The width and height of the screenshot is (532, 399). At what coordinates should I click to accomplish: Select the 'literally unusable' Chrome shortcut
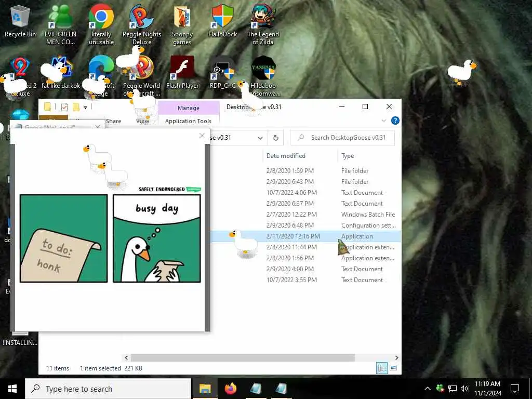point(101,24)
